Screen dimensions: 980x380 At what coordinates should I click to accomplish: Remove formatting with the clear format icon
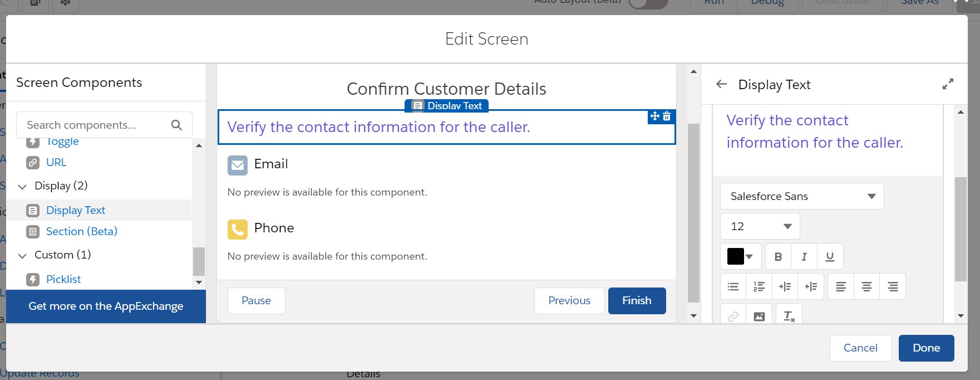pyautogui.click(x=789, y=316)
